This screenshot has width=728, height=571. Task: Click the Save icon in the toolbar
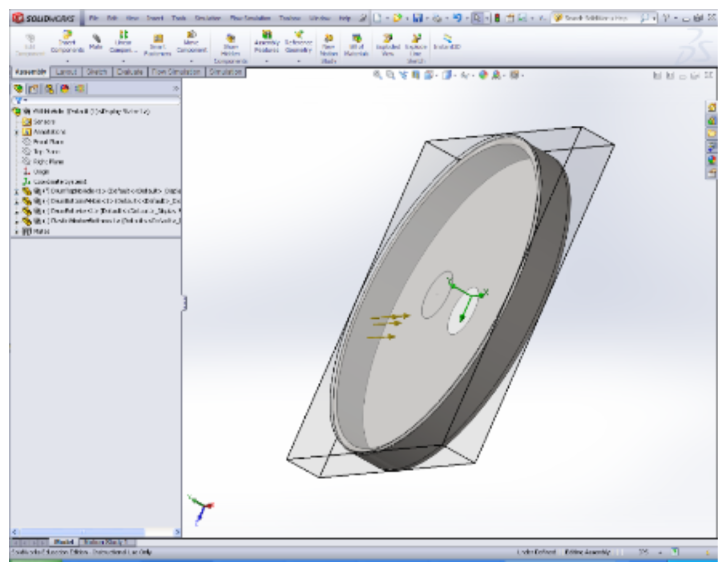(418, 18)
